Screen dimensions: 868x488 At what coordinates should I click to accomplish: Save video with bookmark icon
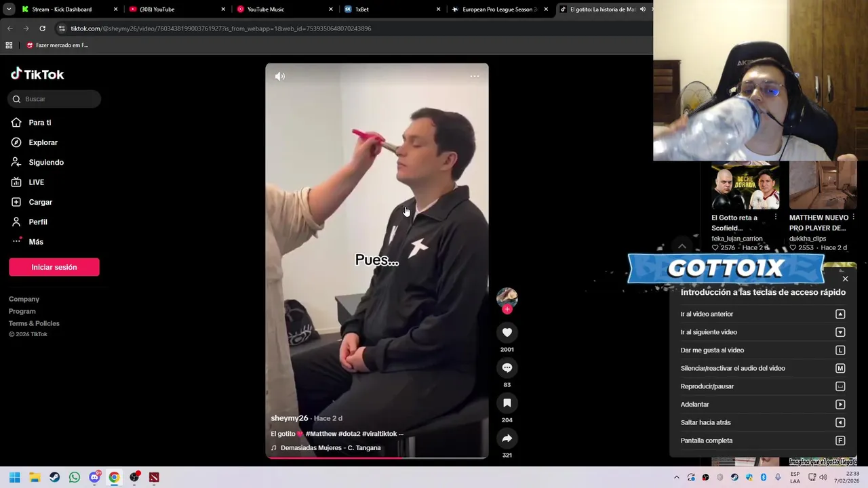pyautogui.click(x=507, y=403)
